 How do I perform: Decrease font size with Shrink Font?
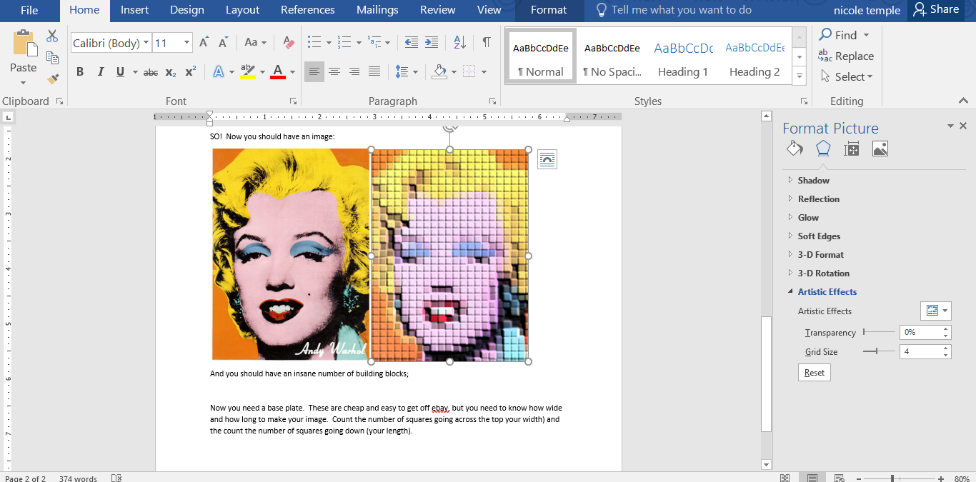223,42
